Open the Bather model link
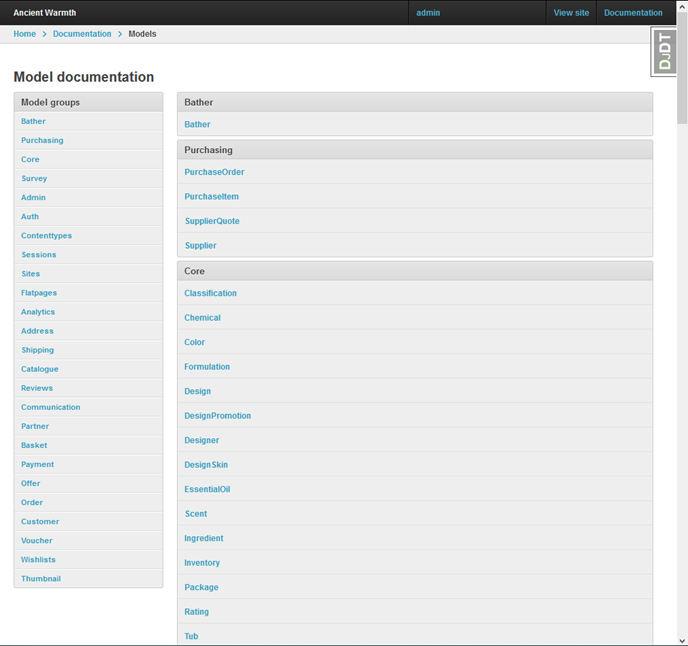688x646 pixels. pyautogui.click(x=197, y=125)
